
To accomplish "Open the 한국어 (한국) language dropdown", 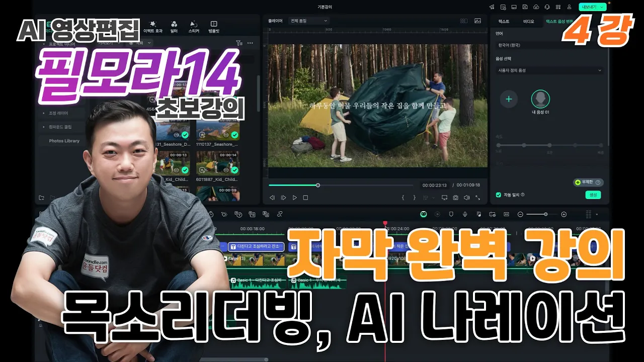I will (x=548, y=45).
